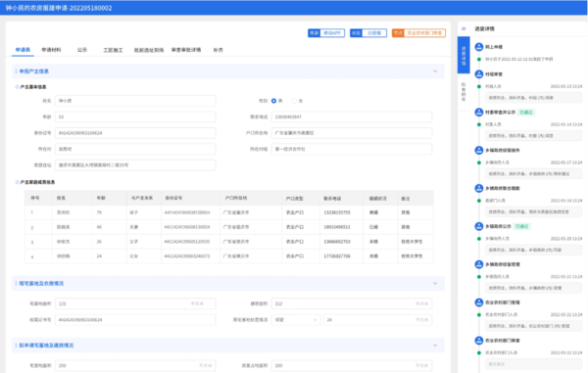This screenshot has height=373, width=588.
Task: Click green timeline dot dated 2022-05-13
Action: 479,86
